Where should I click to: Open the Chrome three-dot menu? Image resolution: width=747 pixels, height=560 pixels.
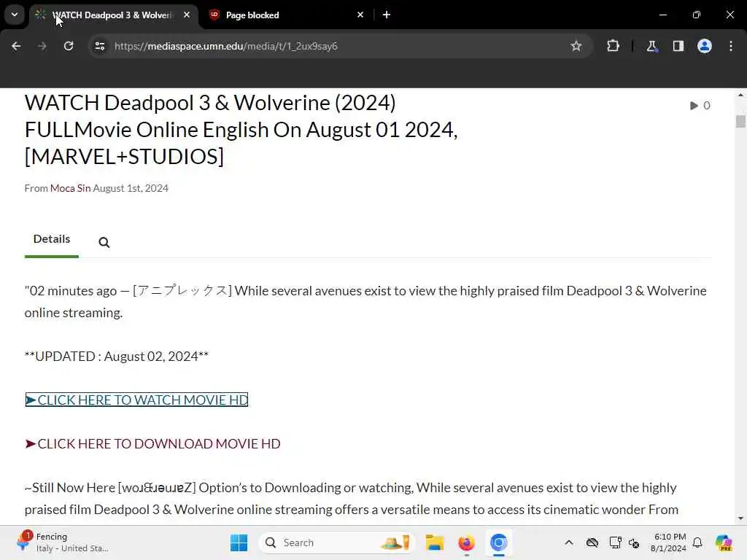pyautogui.click(x=731, y=46)
